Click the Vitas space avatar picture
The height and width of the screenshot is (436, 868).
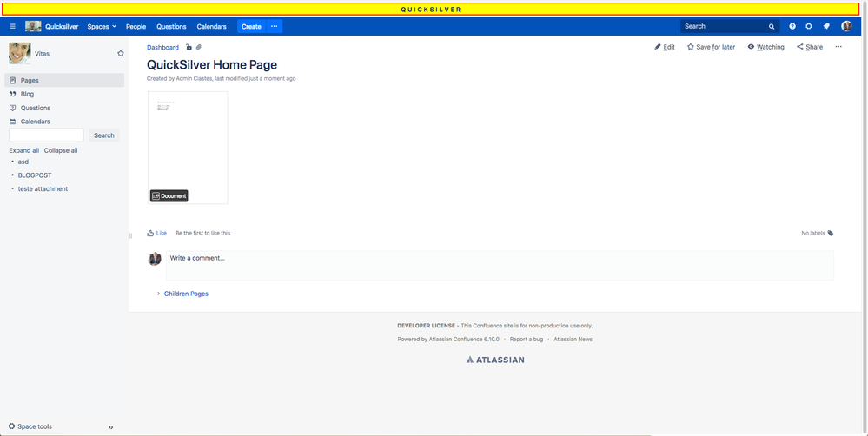click(20, 54)
